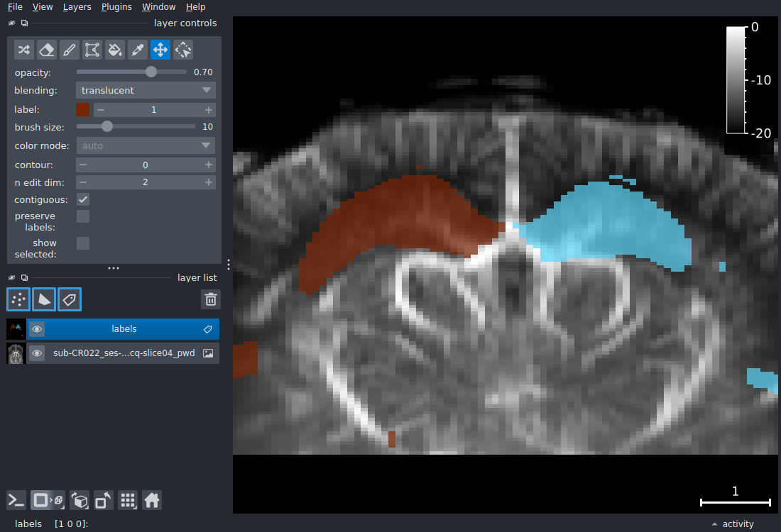The height and width of the screenshot is (532, 781).
Task: Click the contour value field
Action: tap(146, 165)
